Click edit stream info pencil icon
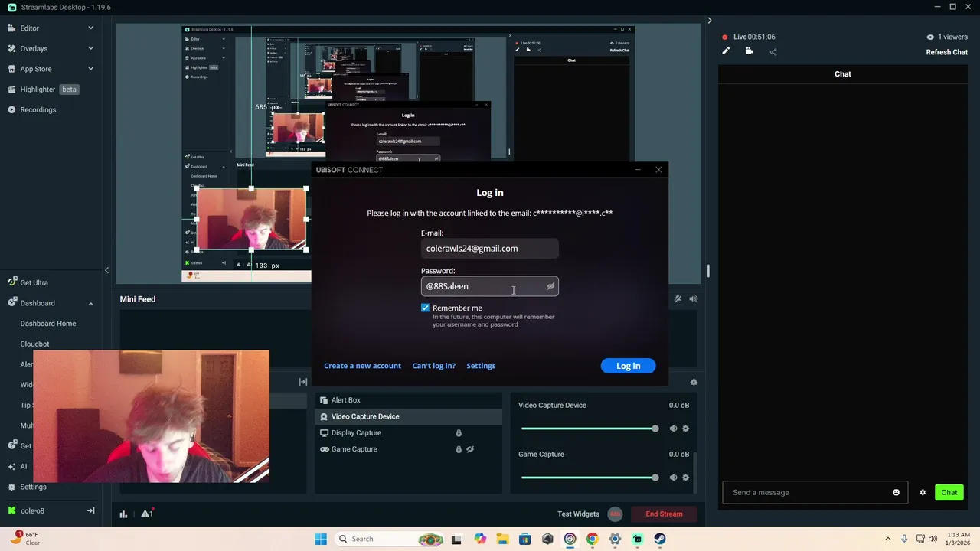The image size is (980, 551). tap(726, 51)
